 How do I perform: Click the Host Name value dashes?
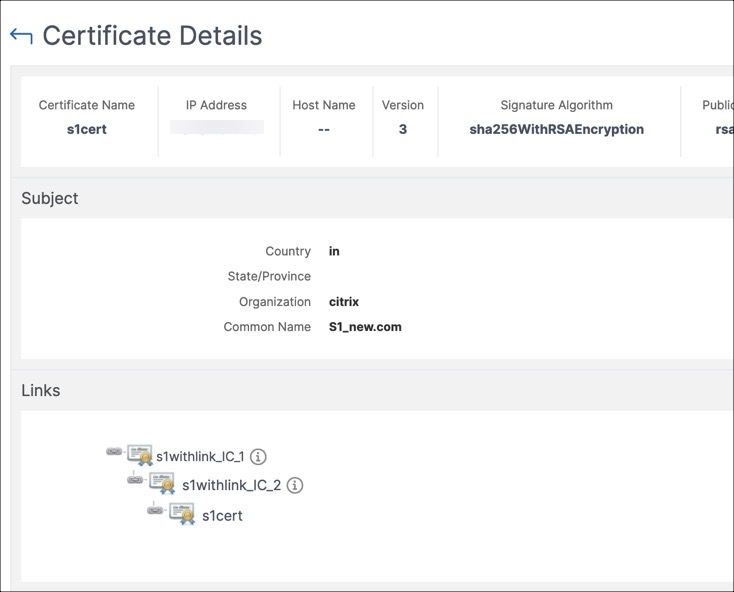324,130
